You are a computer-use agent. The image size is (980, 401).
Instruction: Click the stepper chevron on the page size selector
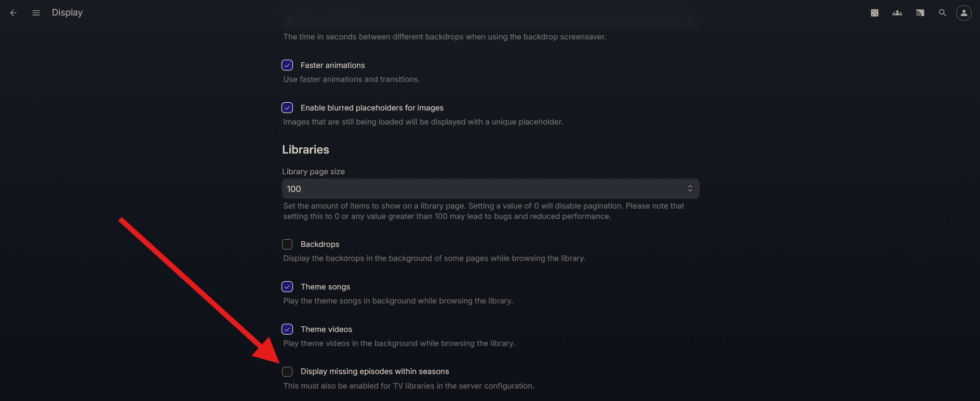[690, 188]
